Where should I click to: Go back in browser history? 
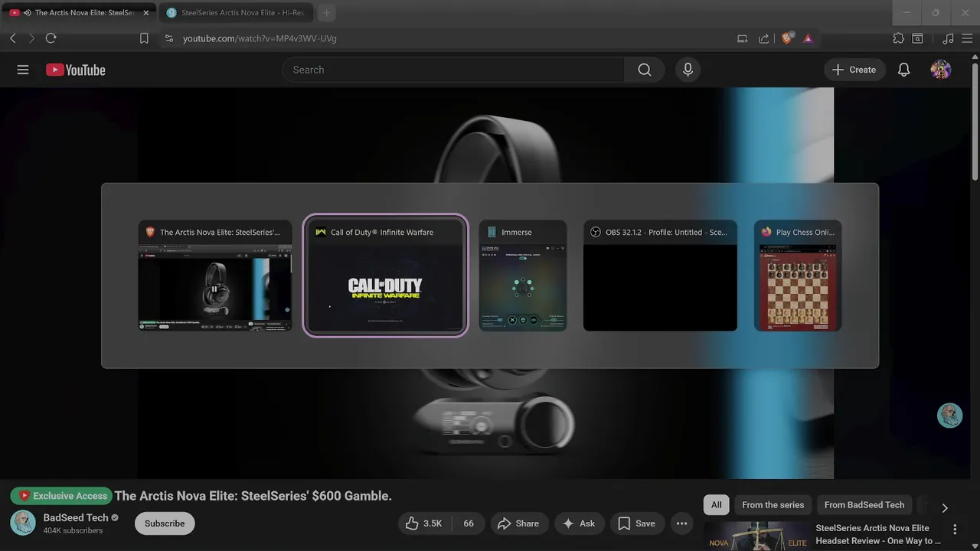(x=13, y=38)
